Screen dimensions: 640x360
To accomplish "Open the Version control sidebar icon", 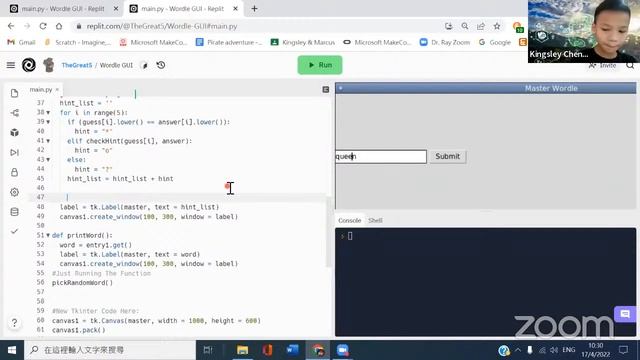I will point(14,113).
